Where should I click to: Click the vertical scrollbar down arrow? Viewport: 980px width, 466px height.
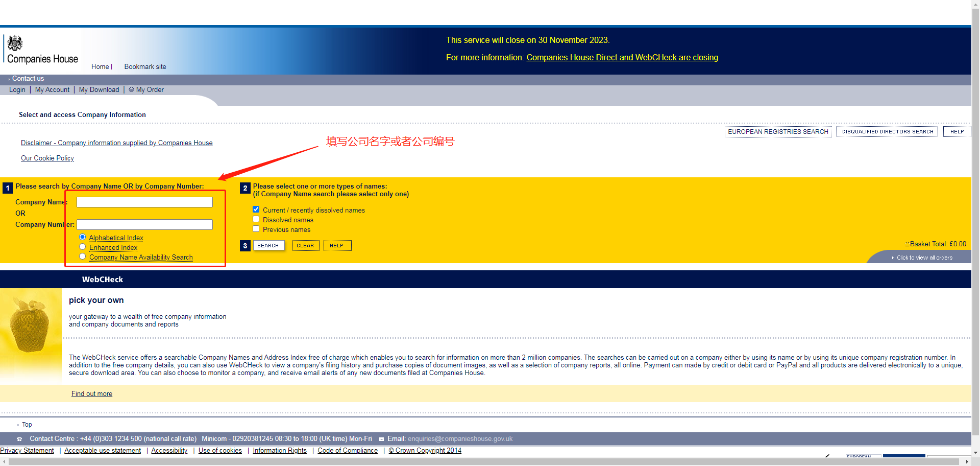pos(975,453)
